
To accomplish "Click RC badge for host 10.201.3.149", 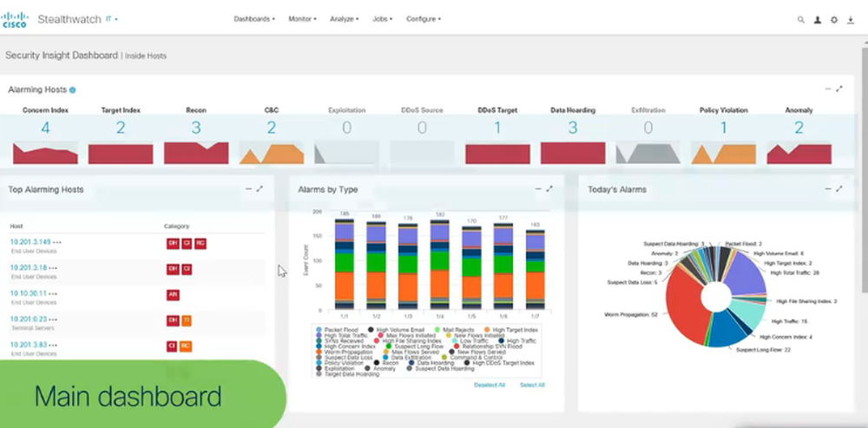I will [x=201, y=244].
